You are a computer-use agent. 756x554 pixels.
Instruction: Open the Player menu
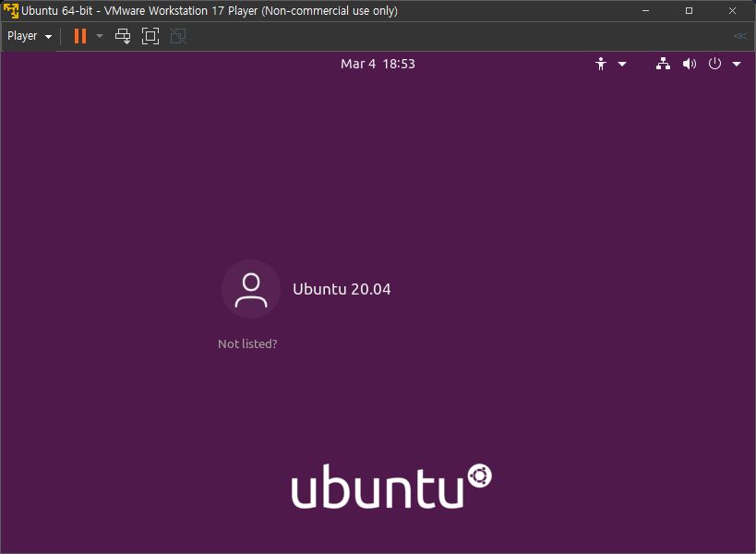click(x=22, y=35)
